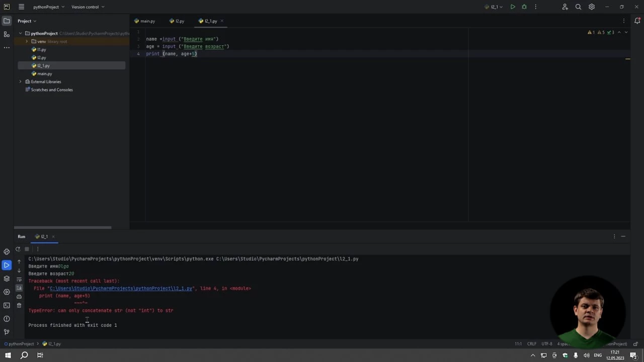Collapse the pythonProject root folder
Screen dimensions: 644x362
click(21, 33)
